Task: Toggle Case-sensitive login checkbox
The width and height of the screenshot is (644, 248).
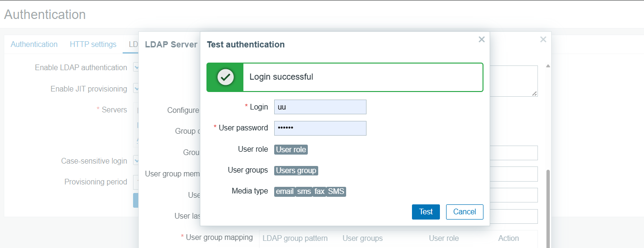Action: [136, 161]
